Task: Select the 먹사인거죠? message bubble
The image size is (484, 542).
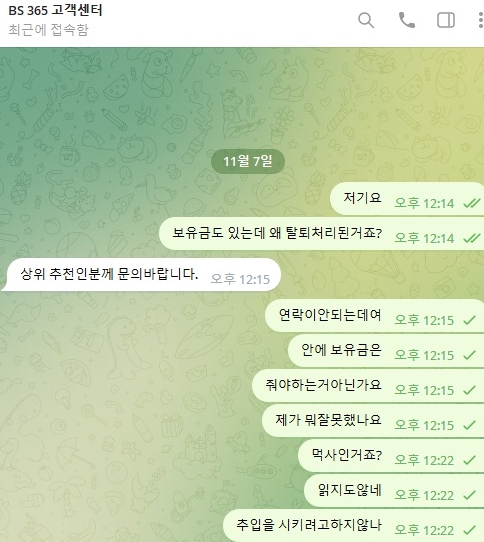Action: [391, 456]
